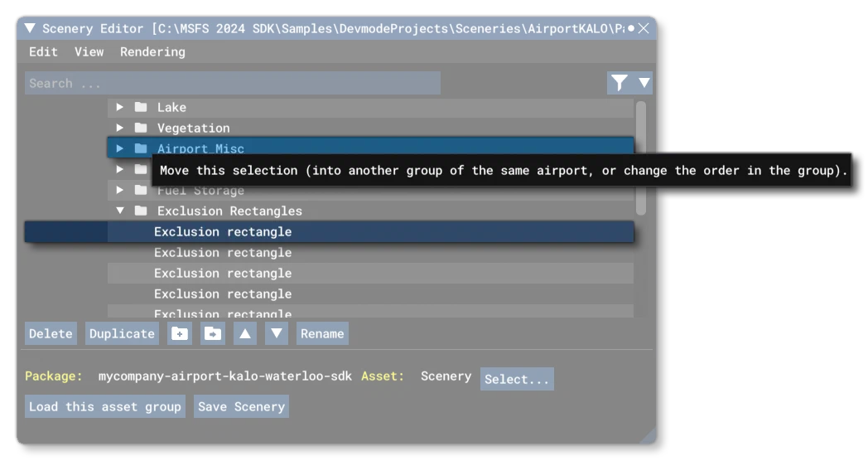Screen dimensions: 868x461
Task: Click Save Scenery button
Action: (x=241, y=407)
